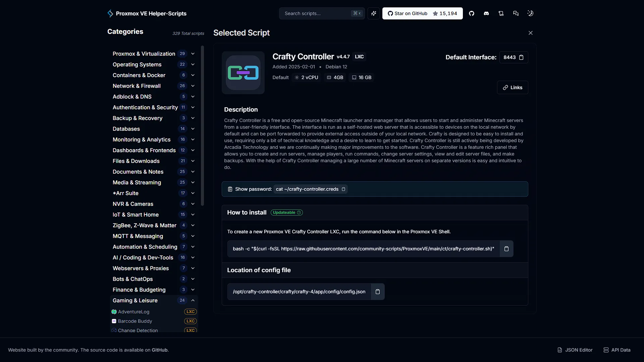Copy the cat ~/crafty-controller.creds command
The width and height of the screenshot is (644, 362).
tap(343, 189)
